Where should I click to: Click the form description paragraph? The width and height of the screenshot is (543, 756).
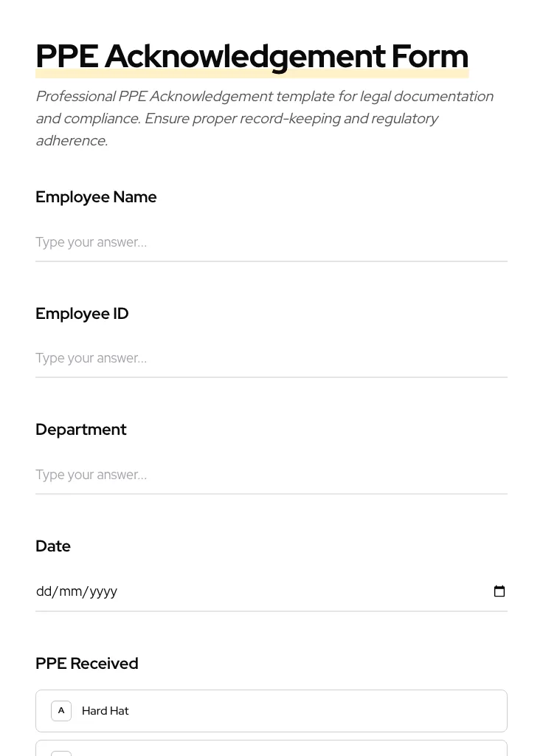[264, 118]
